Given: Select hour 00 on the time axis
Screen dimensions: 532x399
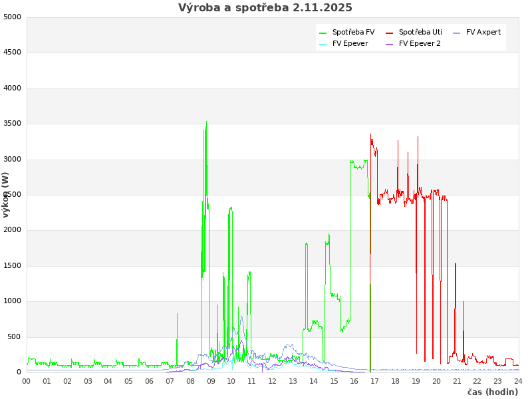Looking at the screenshot, I should (x=27, y=381).
